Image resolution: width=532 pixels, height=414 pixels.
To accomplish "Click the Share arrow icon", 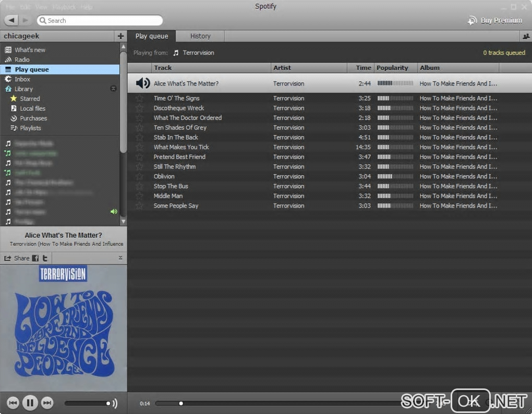I will click(x=7, y=259).
